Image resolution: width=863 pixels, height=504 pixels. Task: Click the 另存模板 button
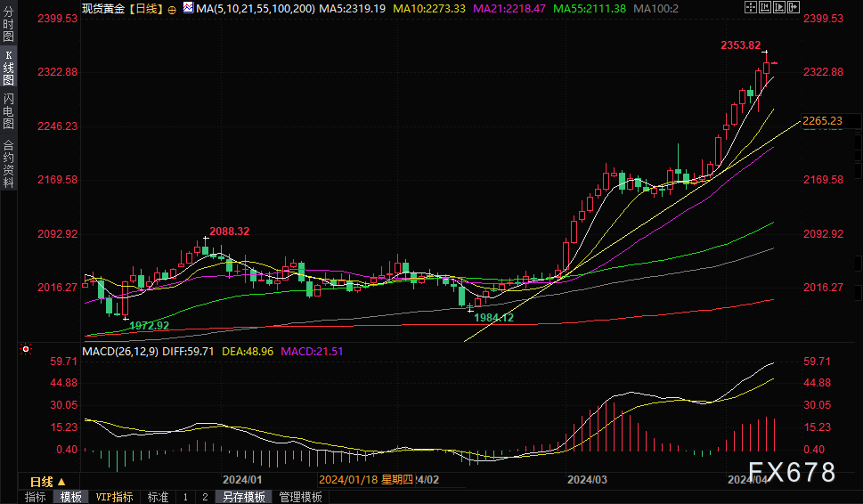point(244,497)
